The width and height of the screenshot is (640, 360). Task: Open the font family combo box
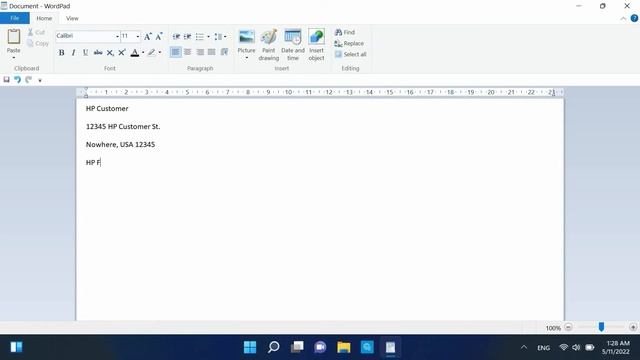pos(87,36)
